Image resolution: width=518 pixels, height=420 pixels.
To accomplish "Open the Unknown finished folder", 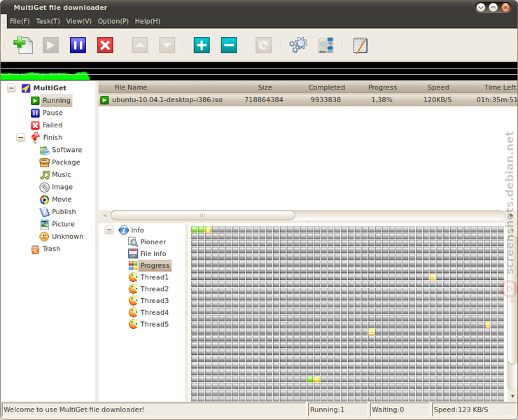I will [x=67, y=237].
